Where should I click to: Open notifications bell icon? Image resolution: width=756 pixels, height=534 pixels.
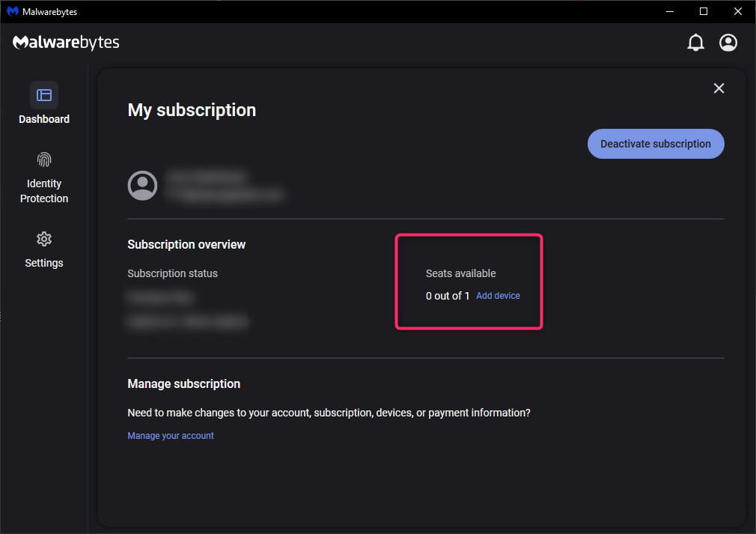[695, 43]
